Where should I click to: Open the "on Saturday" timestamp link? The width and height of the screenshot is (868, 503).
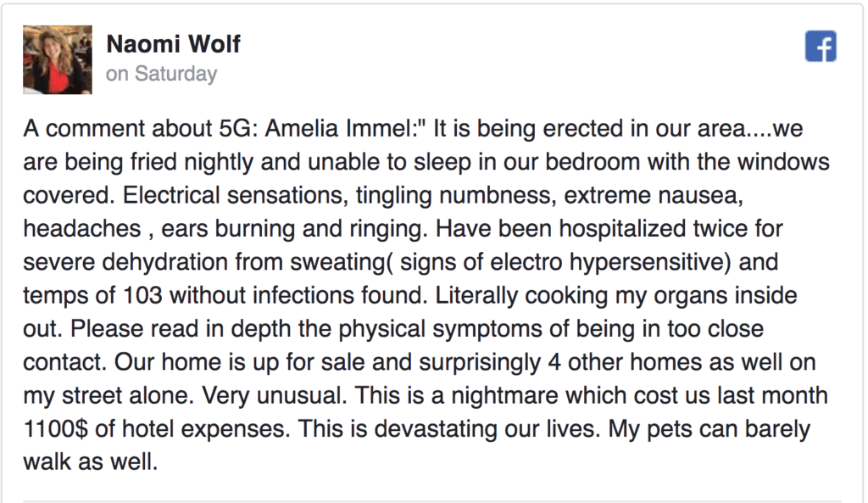[x=161, y=74]
